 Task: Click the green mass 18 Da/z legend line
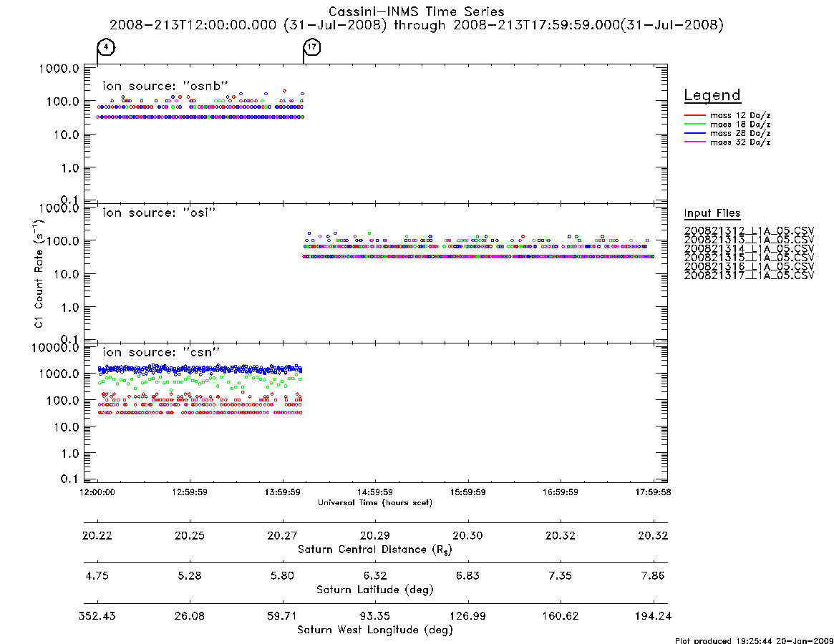pos(694,125)
